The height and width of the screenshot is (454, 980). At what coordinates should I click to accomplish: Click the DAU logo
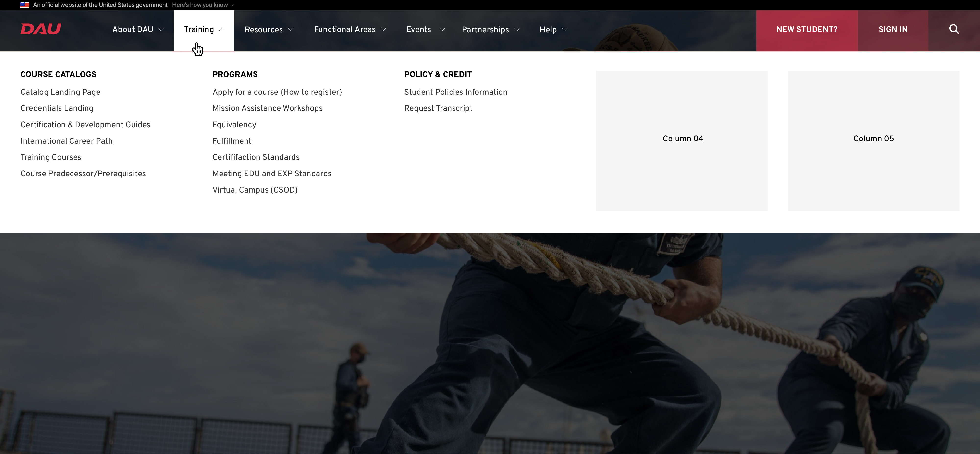coord(41,29)
